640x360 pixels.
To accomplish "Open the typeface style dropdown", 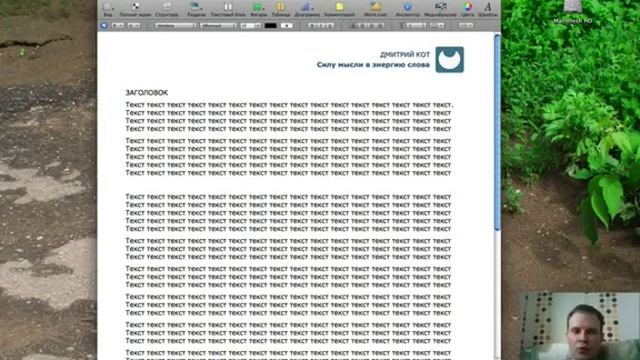I will coord(218,25).
